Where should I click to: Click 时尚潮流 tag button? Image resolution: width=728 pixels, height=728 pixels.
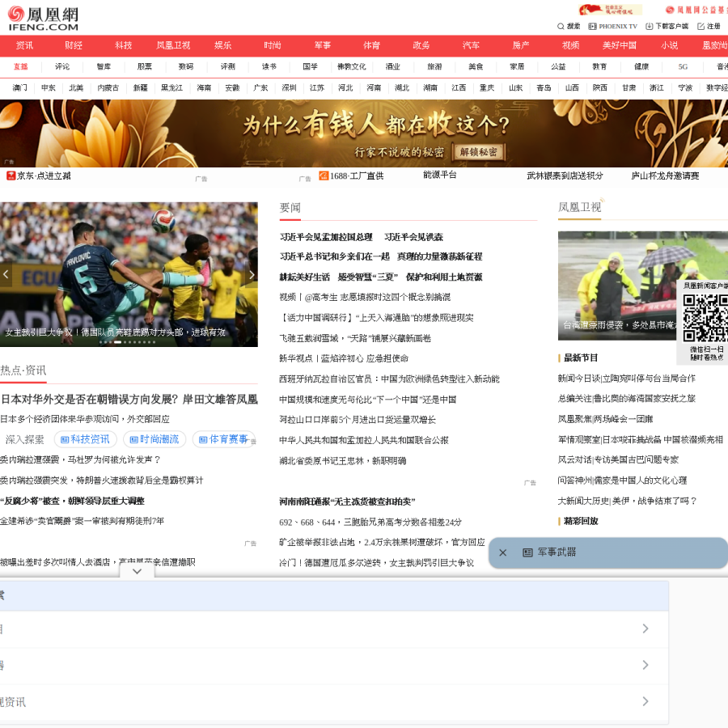tap(154, 439)
